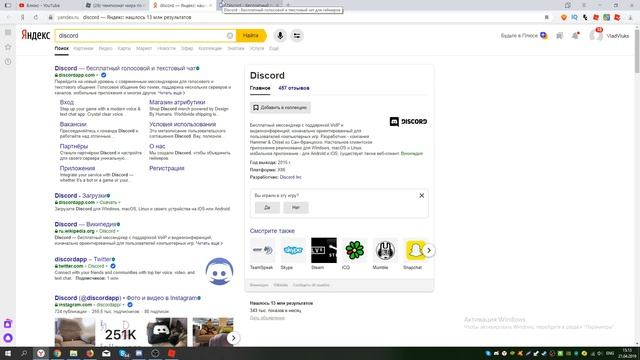This screenshot has height=360, width=640.
Task: Open the 487 отзывов tab
Action: pyautogui.click(x=294, y=88)
